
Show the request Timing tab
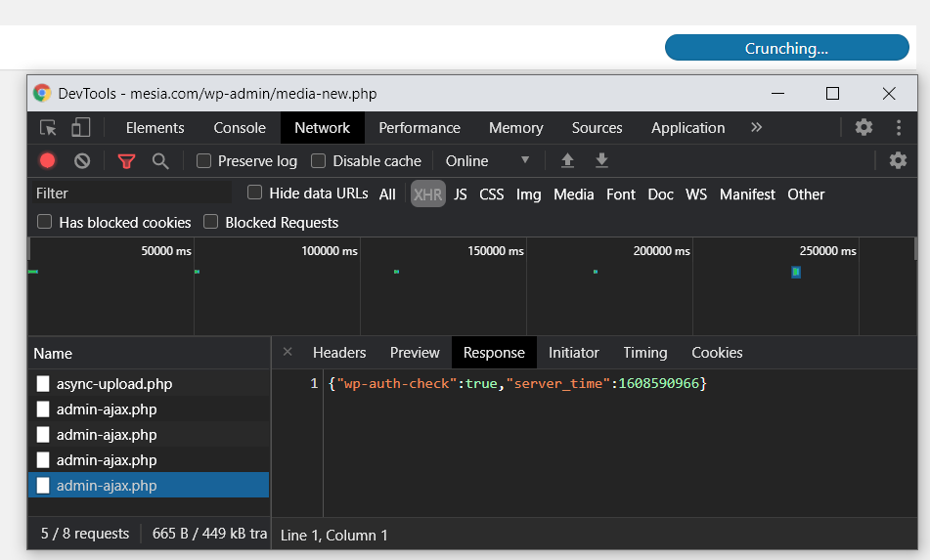point(644,353)
